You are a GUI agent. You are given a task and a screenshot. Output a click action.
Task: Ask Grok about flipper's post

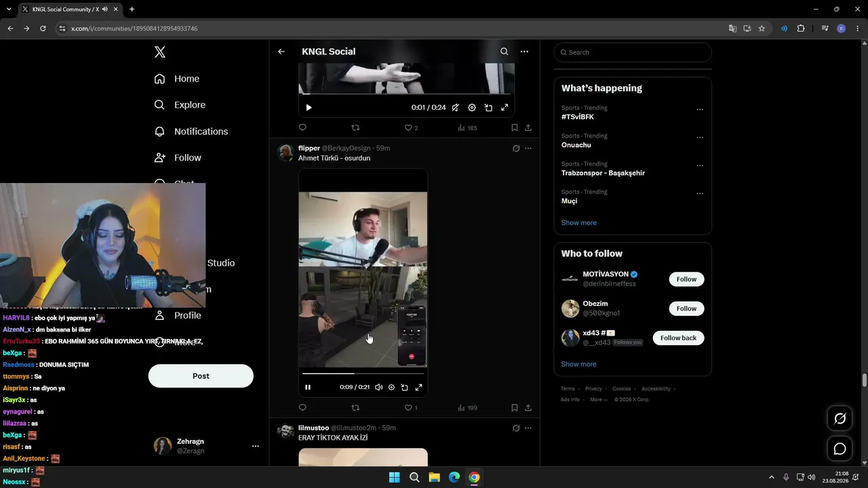coord(516,148)
